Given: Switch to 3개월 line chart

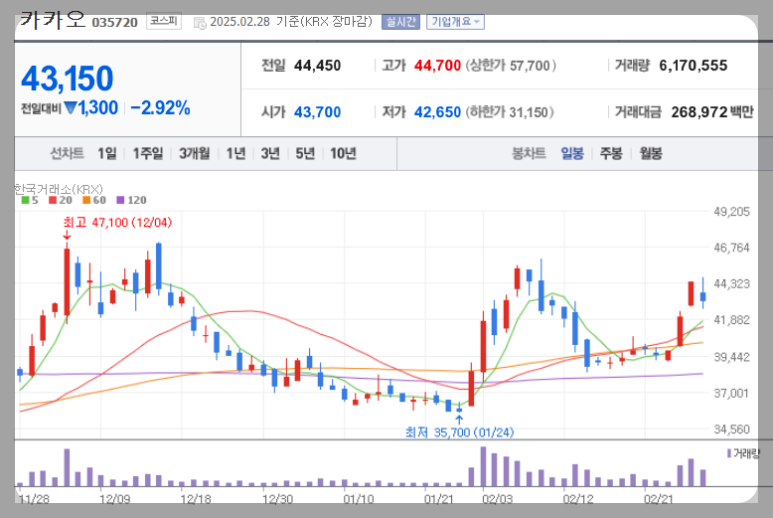Looking at the screenshot, I should click(x=194, y=154).
